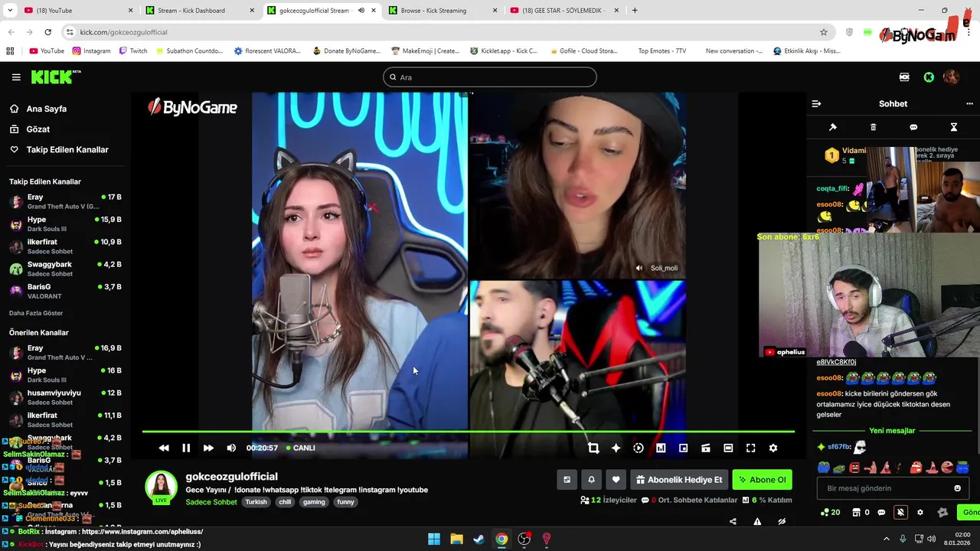
Task: Open husamviyuviyu's recommended channel
Action: [65, 397]
